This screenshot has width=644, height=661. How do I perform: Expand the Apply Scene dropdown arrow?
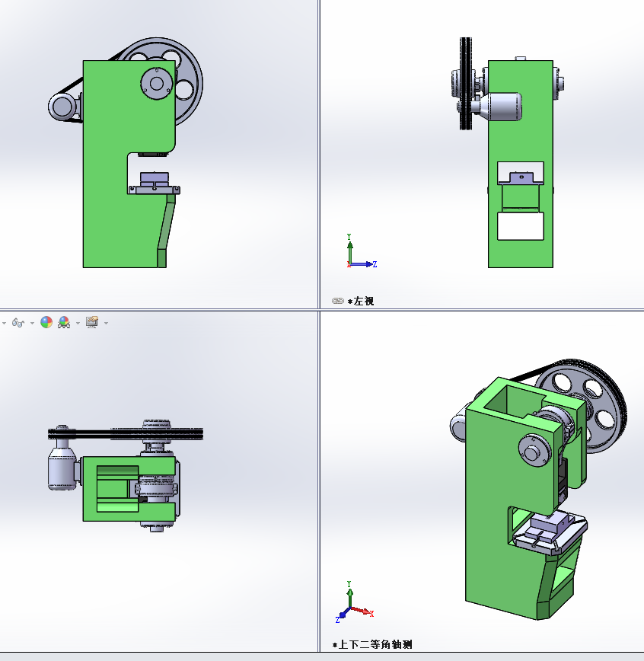click(x=78, y=324)
